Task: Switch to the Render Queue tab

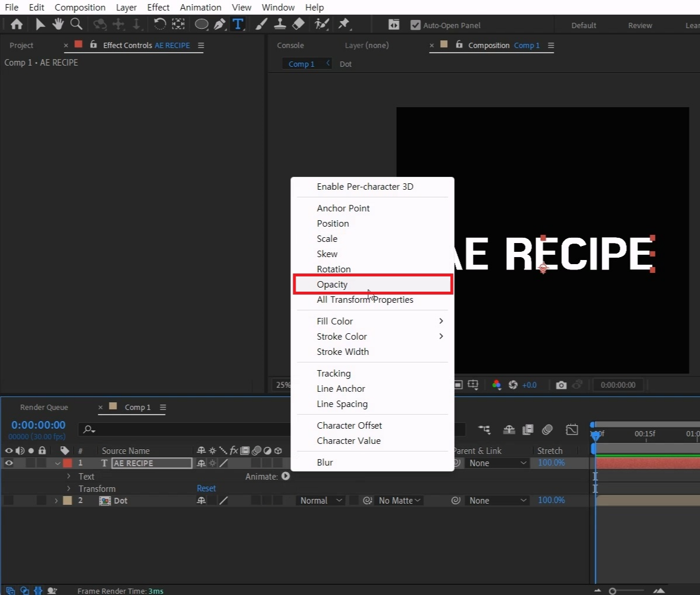Action: 44,408
